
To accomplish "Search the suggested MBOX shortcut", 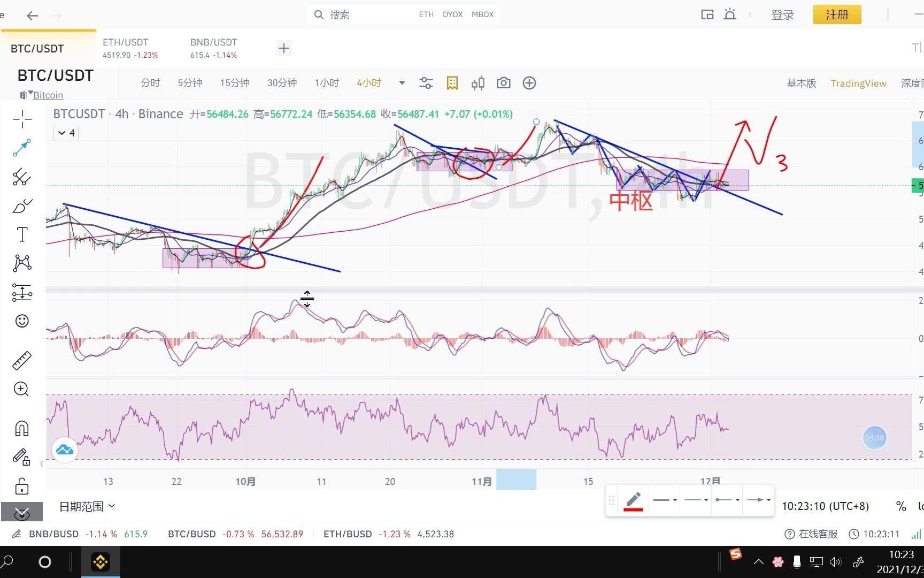I will pyautogui.click(x=482, y=14).
